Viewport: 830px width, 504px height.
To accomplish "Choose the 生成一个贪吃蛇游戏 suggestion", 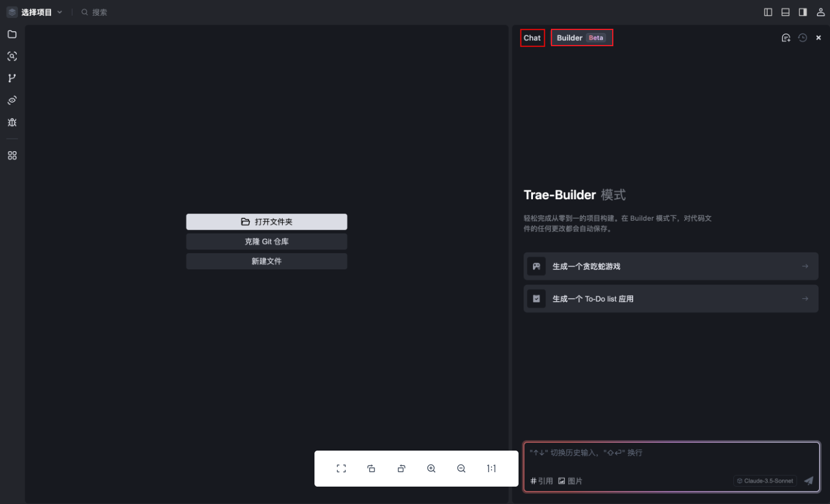I will click(671, 266).
